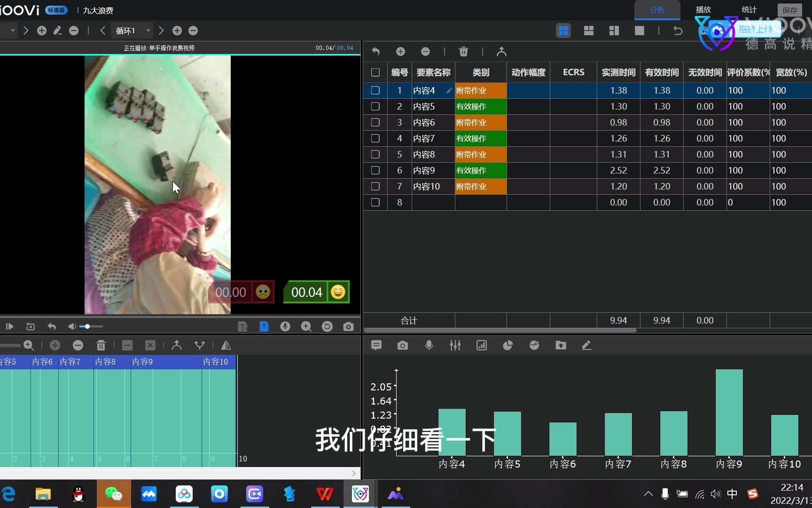The image size is (812, 508).
Task: Check the box for row 内容7
Action: coord(375,138)
